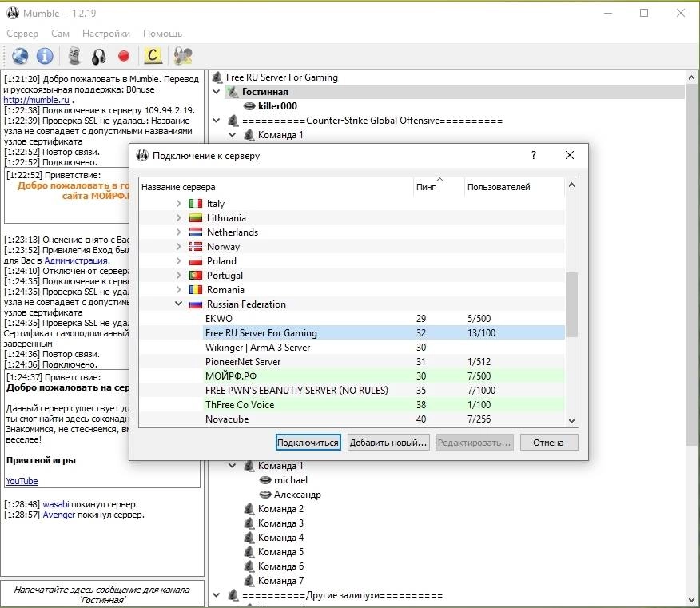Open the Сервер menu
Image resolution: width=700 pixels, height=608 pixels.
pyautogui.click(x=22, y=34)
